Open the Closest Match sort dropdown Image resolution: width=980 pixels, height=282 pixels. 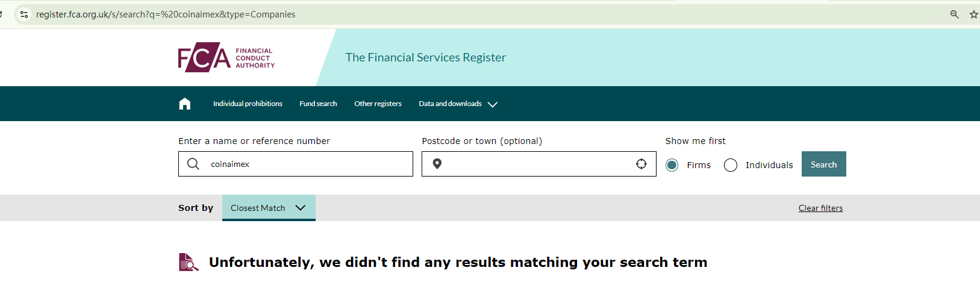pos(269,208)
